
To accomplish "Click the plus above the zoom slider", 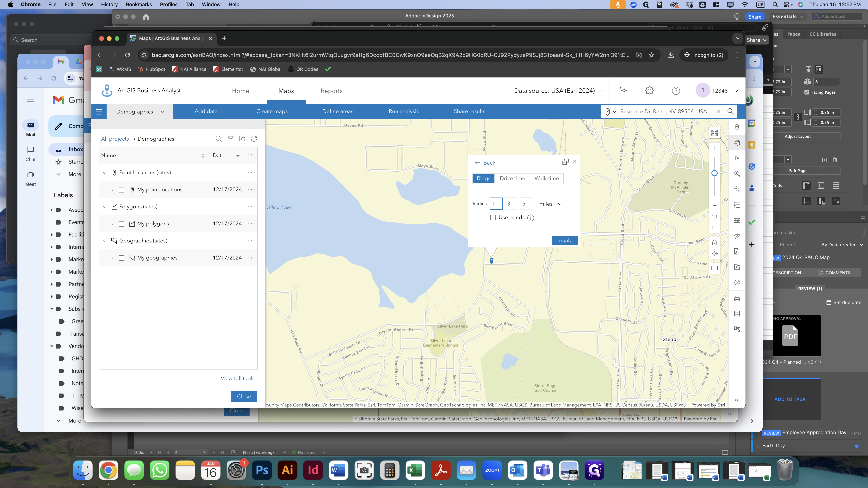I will point(714,148).
